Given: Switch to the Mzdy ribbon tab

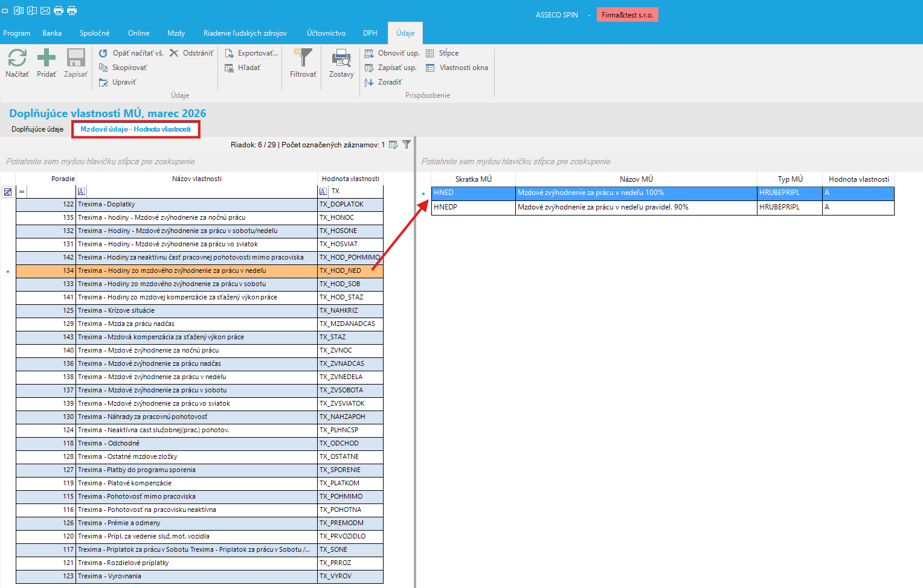Looking at the screenshot, I should pos(176,33).
